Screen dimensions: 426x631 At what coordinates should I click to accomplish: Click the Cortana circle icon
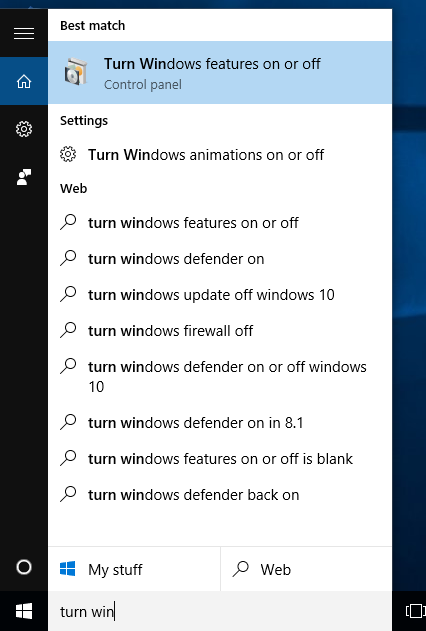point(24,567)
